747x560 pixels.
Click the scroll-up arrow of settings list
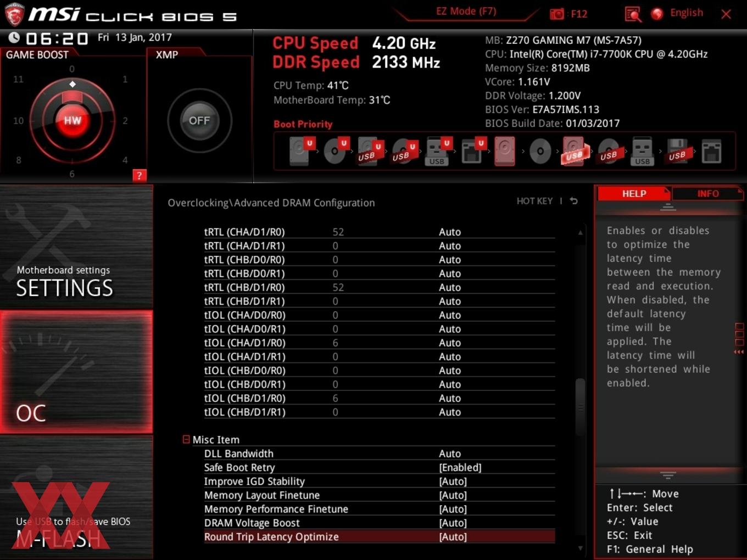(580, 233)
